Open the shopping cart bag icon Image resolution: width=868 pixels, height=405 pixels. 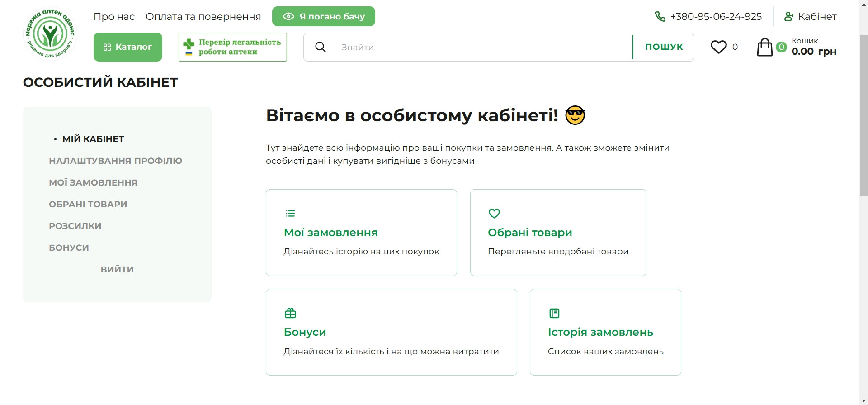click(x=764, y=47)
